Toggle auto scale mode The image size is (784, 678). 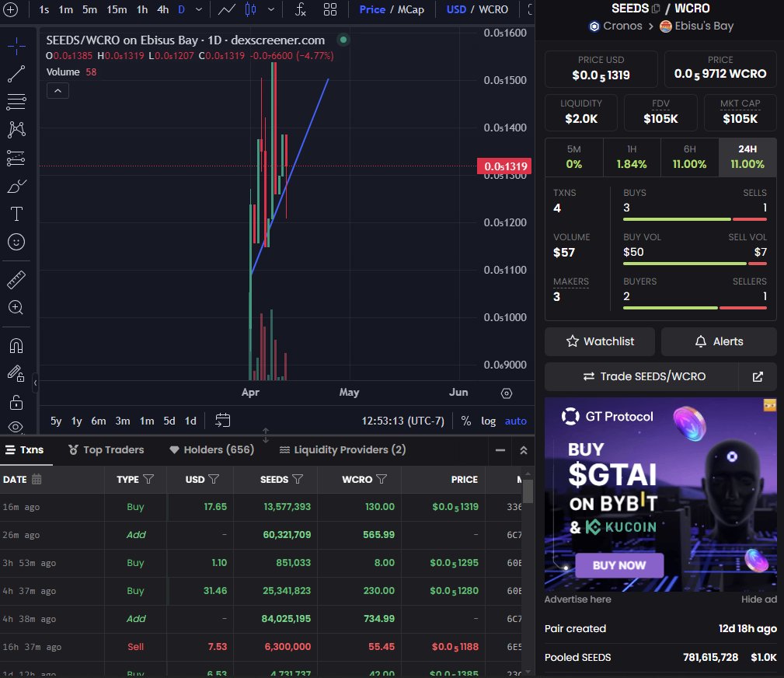(515, 421)
